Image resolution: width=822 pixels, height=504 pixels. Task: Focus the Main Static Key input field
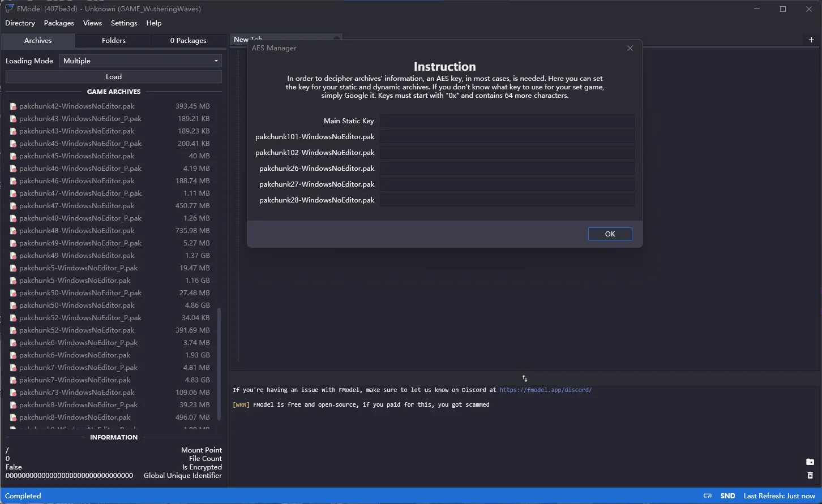507,121
